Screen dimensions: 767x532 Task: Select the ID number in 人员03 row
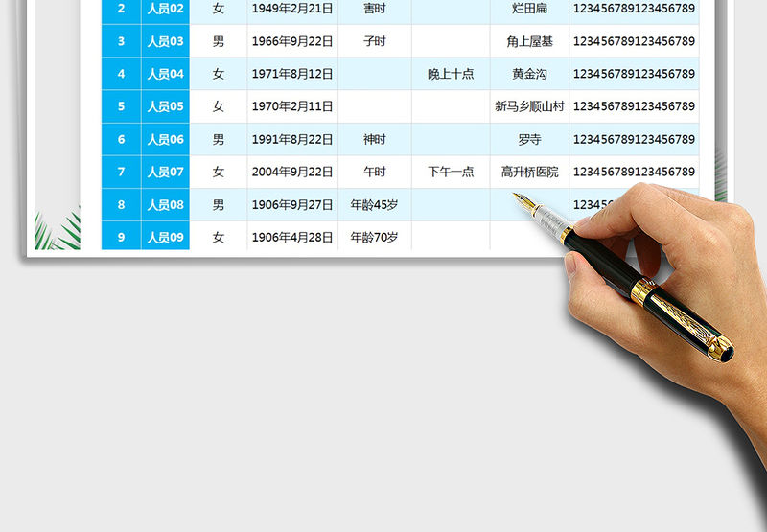coord(633,41)
